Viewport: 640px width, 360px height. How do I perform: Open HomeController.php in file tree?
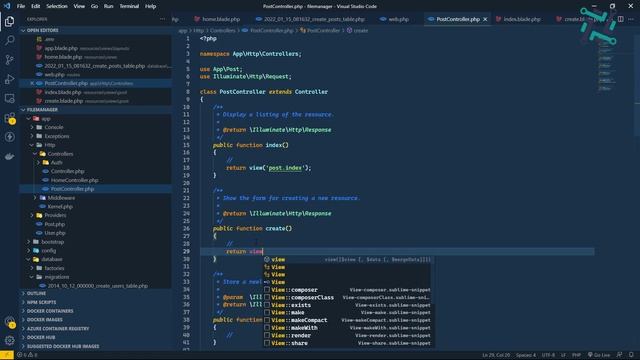74,180
